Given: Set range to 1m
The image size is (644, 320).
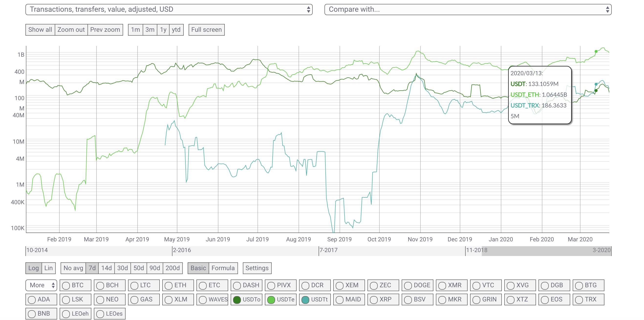Looking at the screenshot, I should 136,30.
